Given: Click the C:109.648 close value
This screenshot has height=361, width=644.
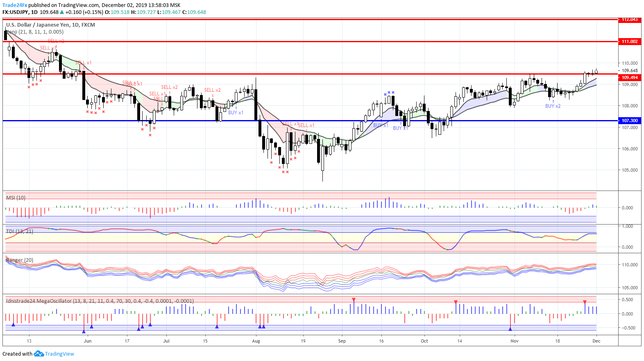Looking at the screenshot, I should tap(194, 12).
